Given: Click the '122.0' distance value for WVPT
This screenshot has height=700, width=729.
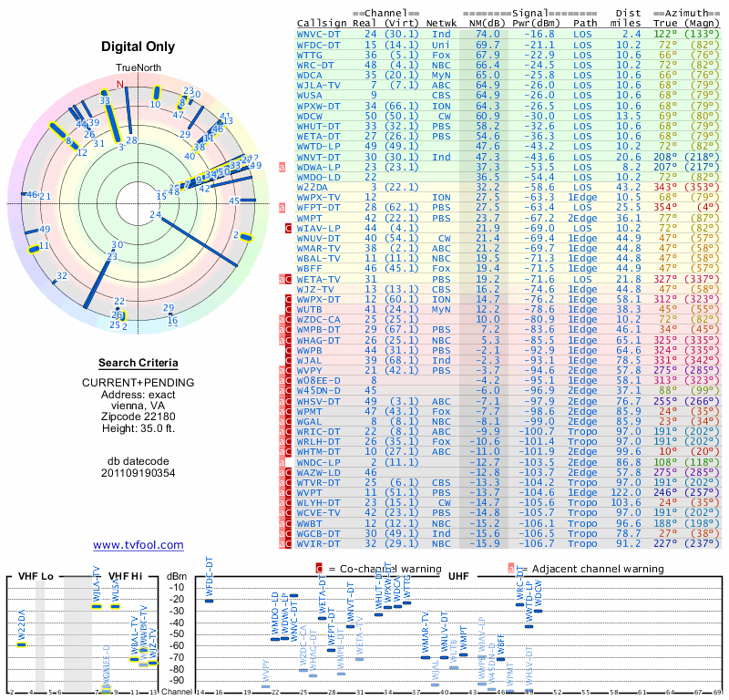Looking at the screenshot, I should tap(625, 492).
